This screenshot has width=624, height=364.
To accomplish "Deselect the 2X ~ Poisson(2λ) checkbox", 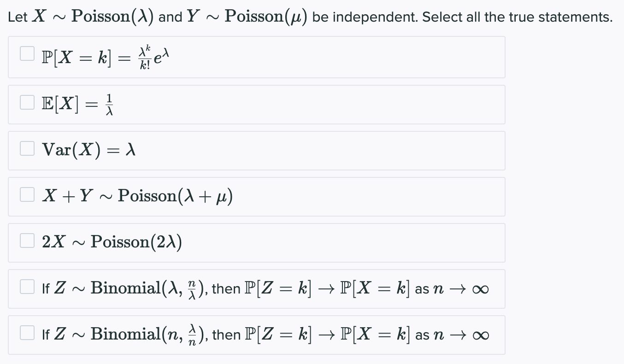I will tap(27, 241).
